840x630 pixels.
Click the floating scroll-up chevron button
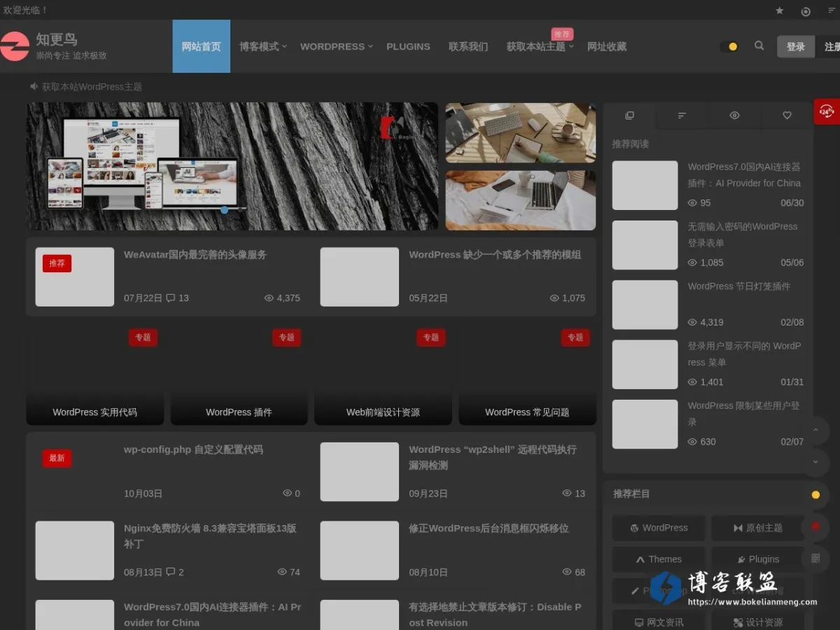pyautogui.click(x=815, y=429)
